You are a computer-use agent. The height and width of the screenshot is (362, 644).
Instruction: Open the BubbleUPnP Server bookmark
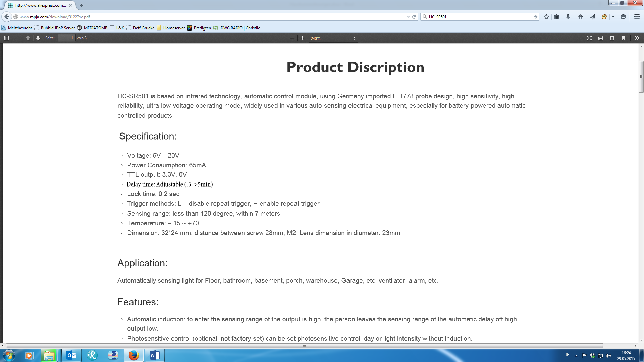click(55, 28)
